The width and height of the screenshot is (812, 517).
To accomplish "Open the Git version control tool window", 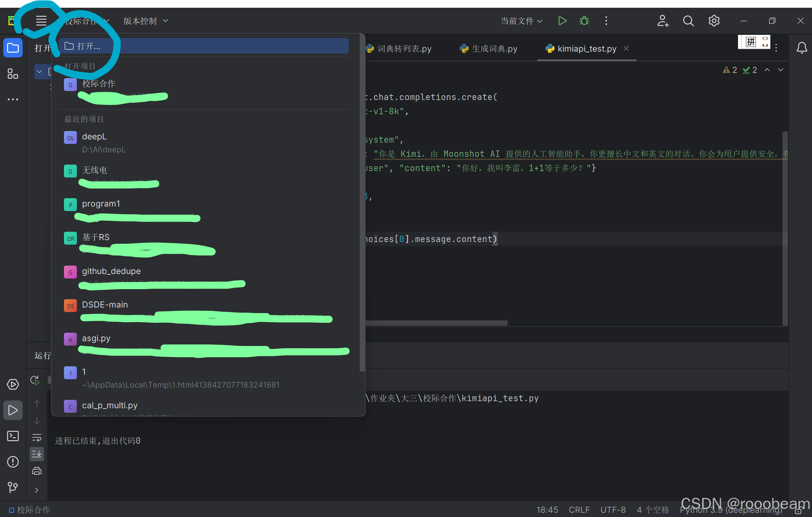I will (x=13, y=487).
